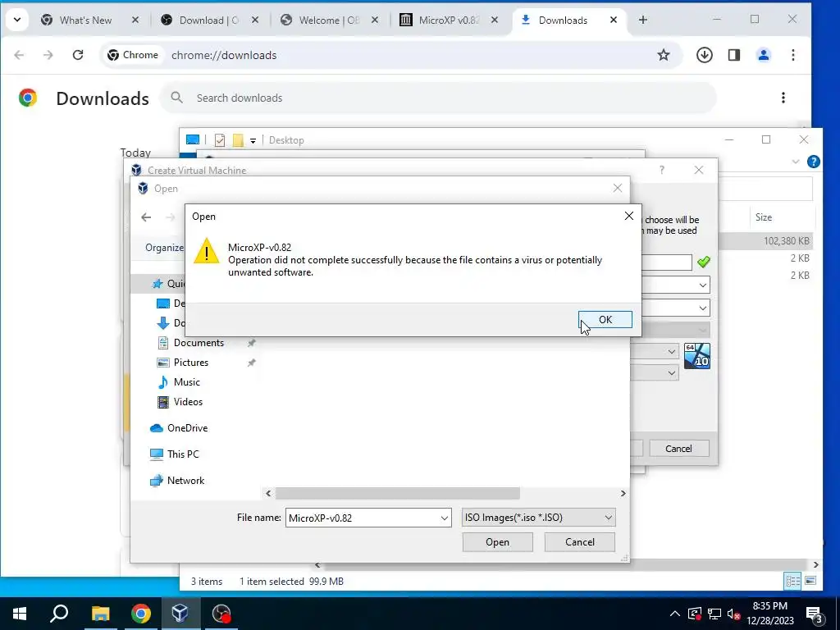Close the virus warning Open dialog
This screenshot has height=630, width=840.
[x=629, y=216]
